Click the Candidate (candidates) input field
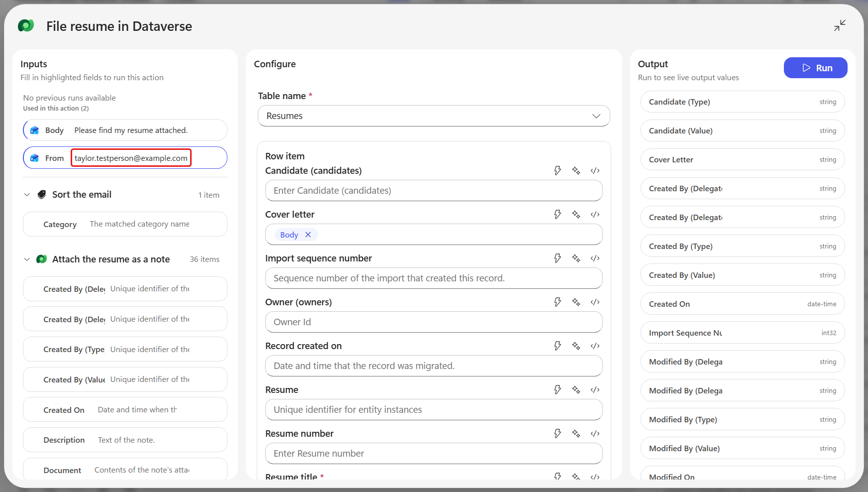868x492 pixels. (434, 191)
